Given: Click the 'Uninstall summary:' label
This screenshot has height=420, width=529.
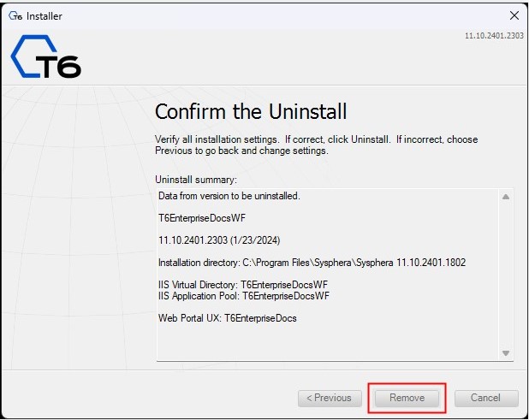Looking at the screenshot, I should click(196, 180).
